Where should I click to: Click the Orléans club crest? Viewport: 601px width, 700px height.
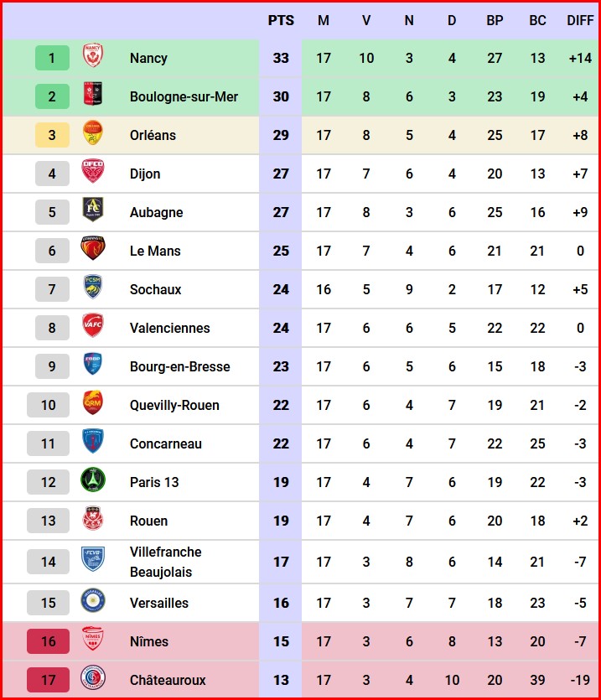coord(92,134)
